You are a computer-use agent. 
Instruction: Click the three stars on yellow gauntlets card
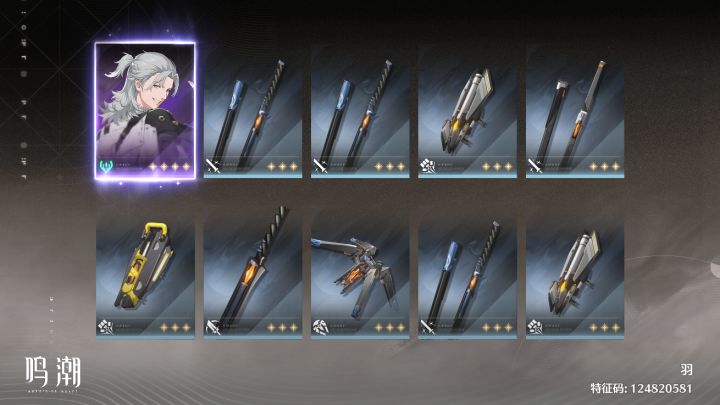click(x=175, y=327)
